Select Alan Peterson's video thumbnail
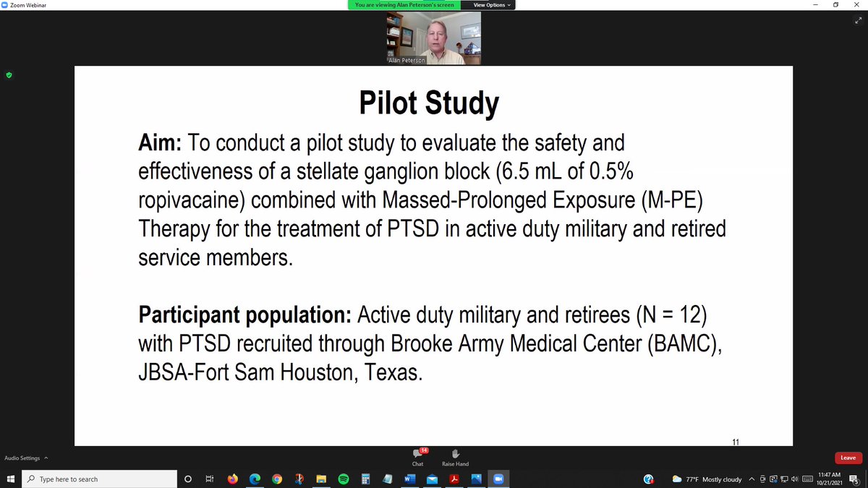868x488 pixels. pyautogui.click(x=434, y=38)
